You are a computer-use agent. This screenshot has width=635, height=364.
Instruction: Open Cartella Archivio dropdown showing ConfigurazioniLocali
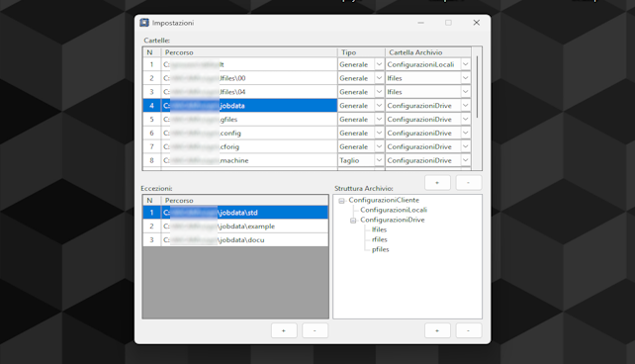tap(465, 64)
